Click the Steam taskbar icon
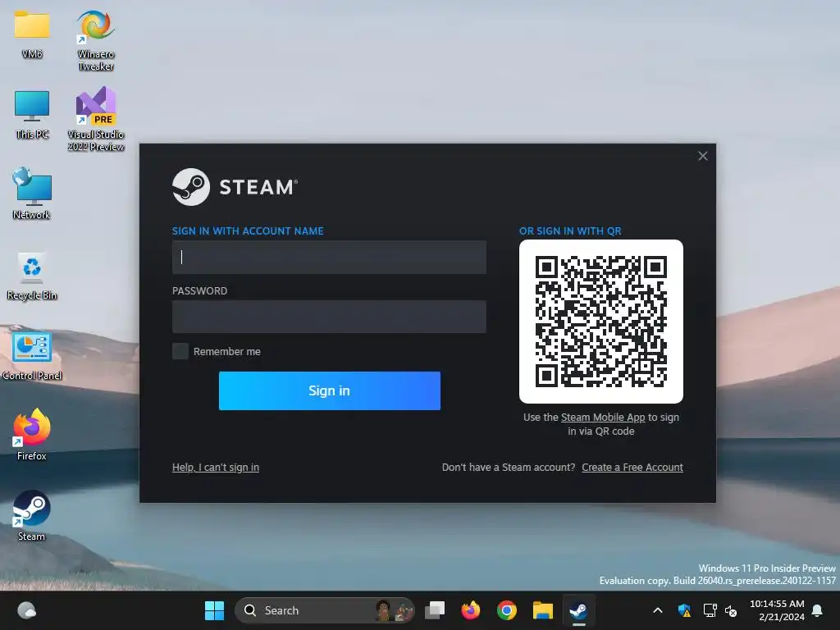 [x=578, y=610]
